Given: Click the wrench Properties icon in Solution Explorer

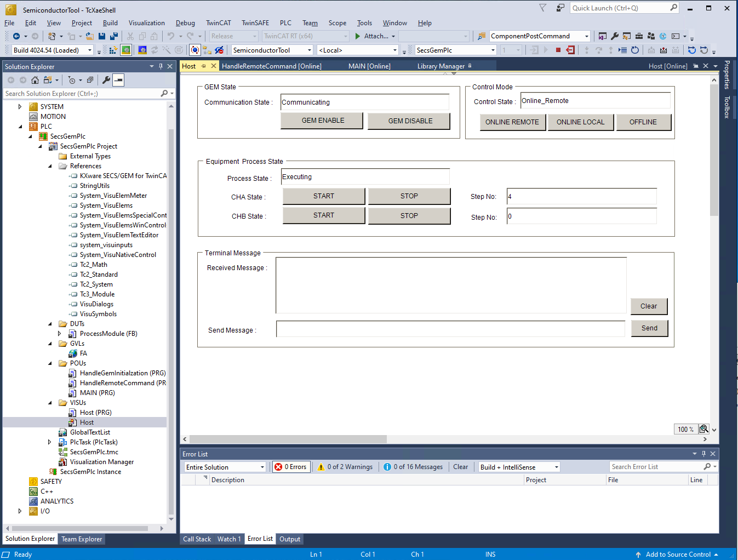Looking at the screenshot, I should [106, 80].
